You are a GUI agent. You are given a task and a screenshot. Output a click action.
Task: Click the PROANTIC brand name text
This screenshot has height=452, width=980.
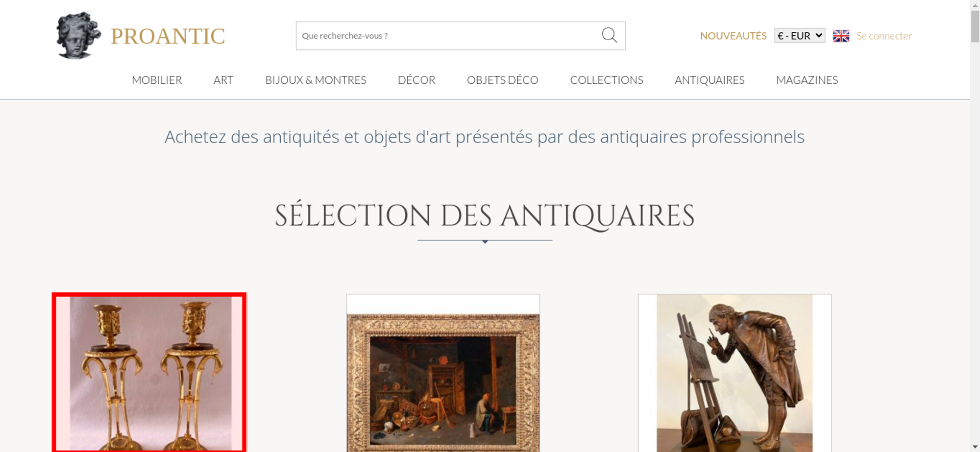coord(168,36)
